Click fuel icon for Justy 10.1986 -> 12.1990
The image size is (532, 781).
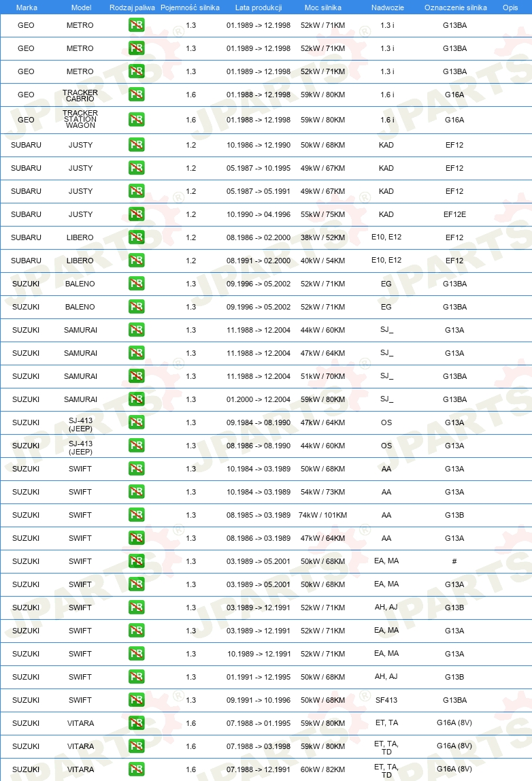pyautogui.click(x=137, y=145)
